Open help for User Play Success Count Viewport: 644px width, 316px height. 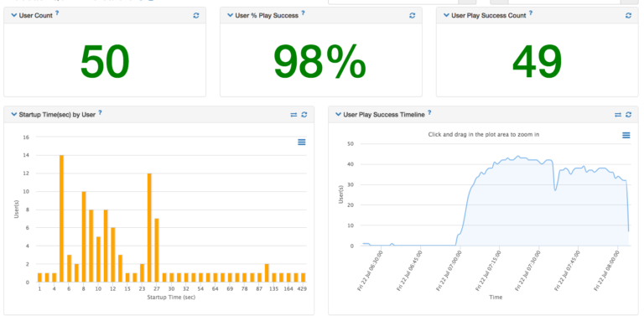[531, 13]
